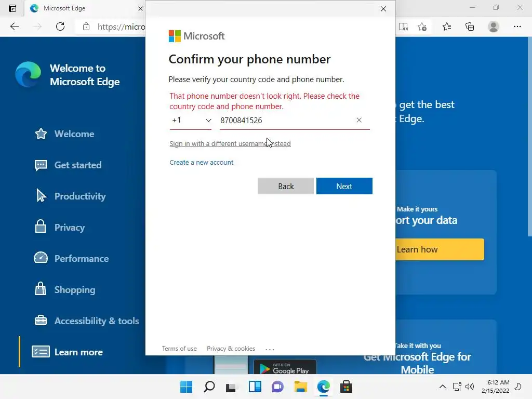
Task: Click the Google Play badge
Action: pos(285,367)
